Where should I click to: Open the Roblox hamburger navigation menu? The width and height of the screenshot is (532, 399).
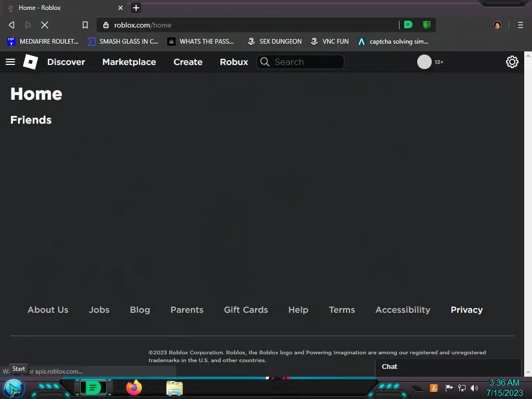pyautogui.click(x=10, y=62)
